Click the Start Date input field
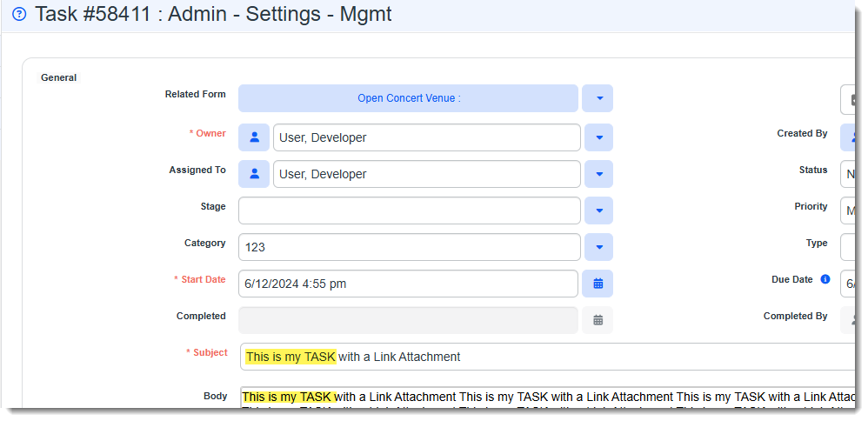Viewport: 868px width, 421px height. point(407,284)
